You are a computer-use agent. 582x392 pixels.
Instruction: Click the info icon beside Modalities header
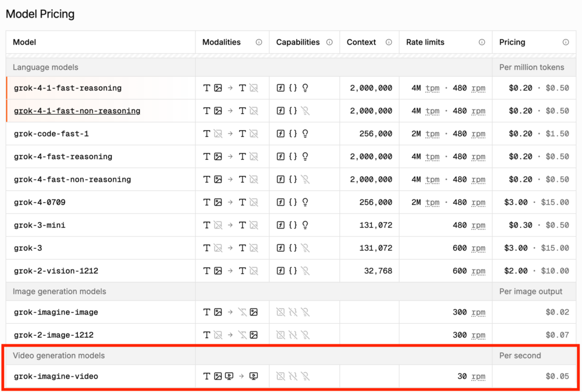click(x=259, y=42)
